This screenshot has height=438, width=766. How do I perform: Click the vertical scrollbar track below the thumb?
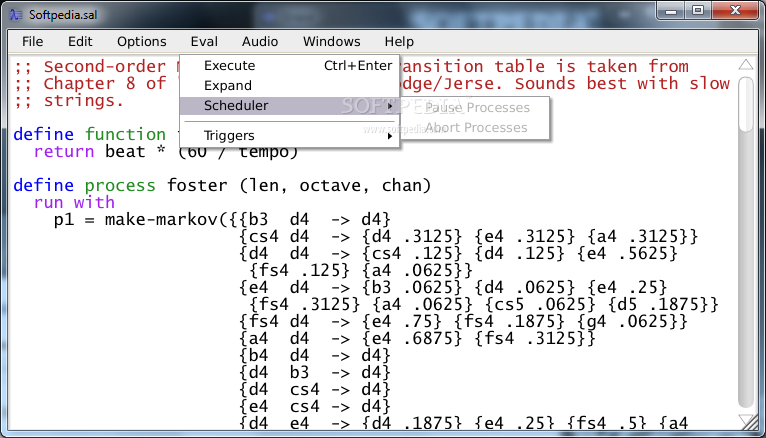[x=746, y=269]
